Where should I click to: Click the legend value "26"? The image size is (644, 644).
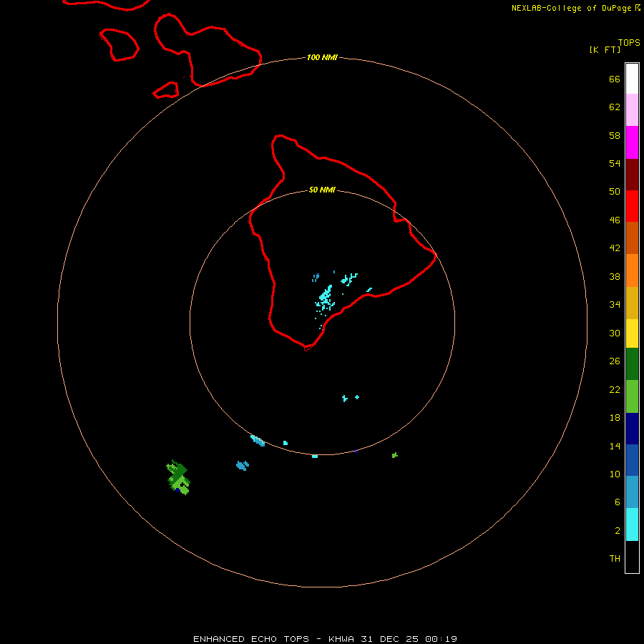click(615, 361)
